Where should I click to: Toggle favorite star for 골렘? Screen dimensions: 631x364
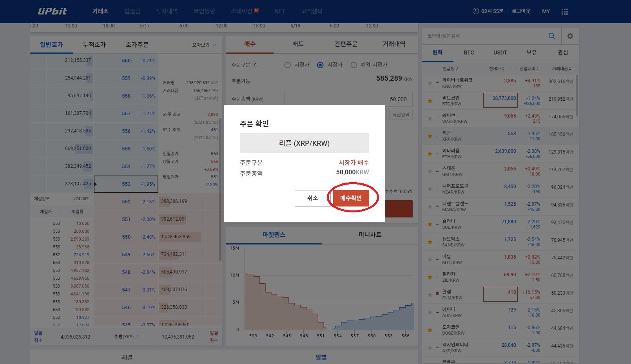coord(430,295)
